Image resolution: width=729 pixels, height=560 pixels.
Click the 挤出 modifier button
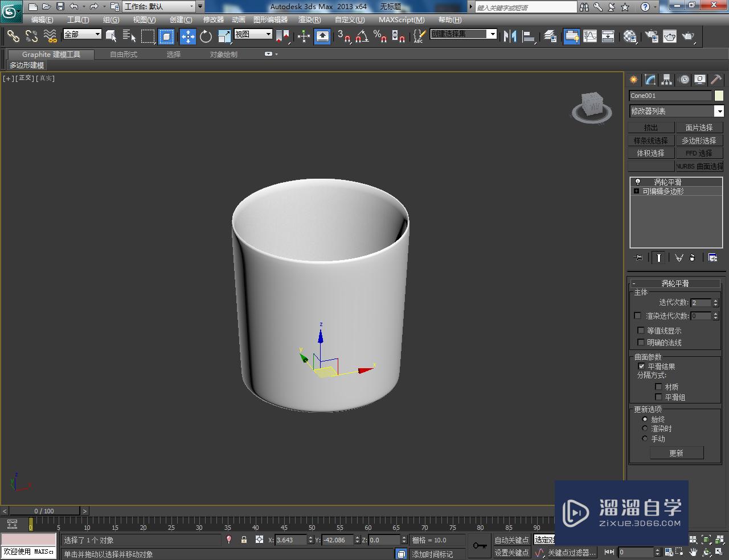coord(651,127)
